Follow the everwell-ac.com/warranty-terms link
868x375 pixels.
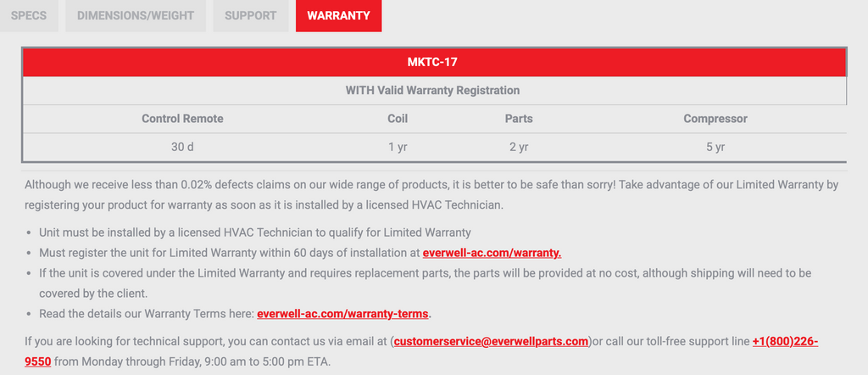point(343,314)
